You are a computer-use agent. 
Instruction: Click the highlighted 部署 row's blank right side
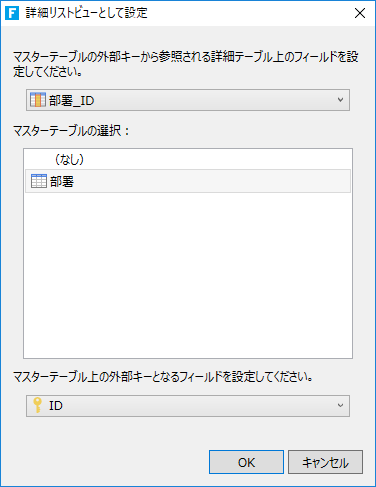(212, 181)
